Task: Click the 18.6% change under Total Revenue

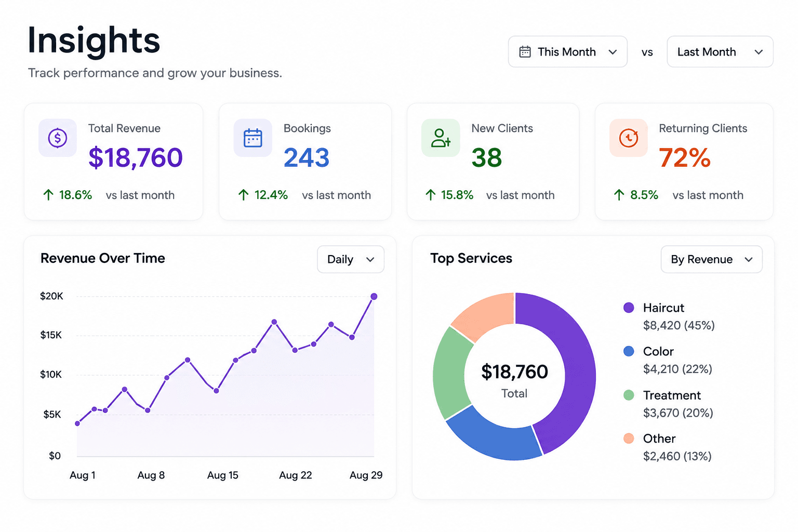Action: point(75,195)
